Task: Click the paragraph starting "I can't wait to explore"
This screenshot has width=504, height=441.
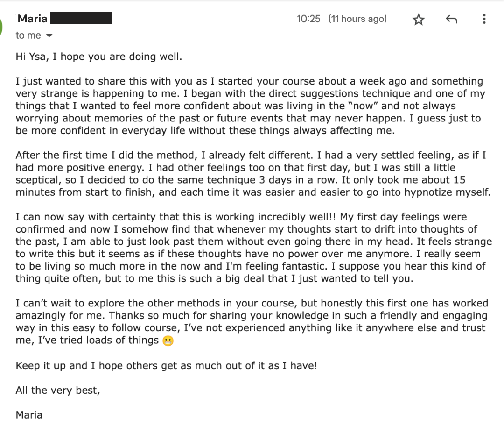Action: point(251,321)
